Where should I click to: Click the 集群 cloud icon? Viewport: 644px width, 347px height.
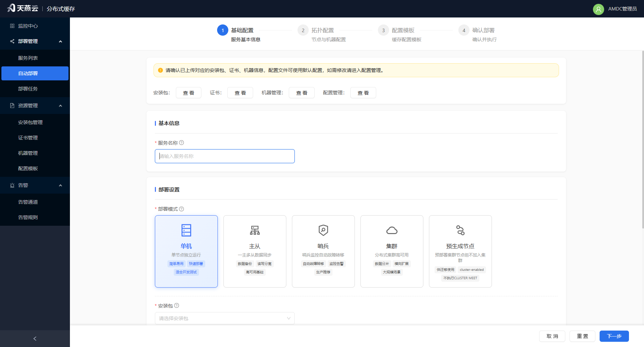point(392,230)
